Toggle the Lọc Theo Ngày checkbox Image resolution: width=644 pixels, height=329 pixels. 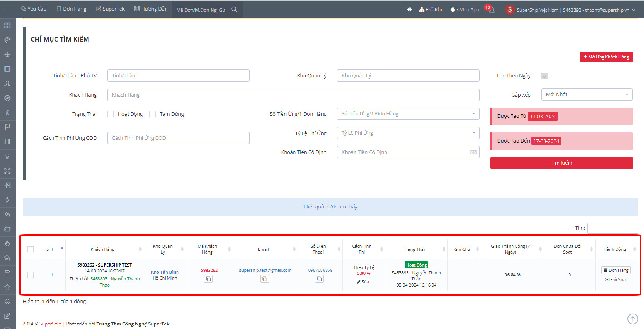545,76
